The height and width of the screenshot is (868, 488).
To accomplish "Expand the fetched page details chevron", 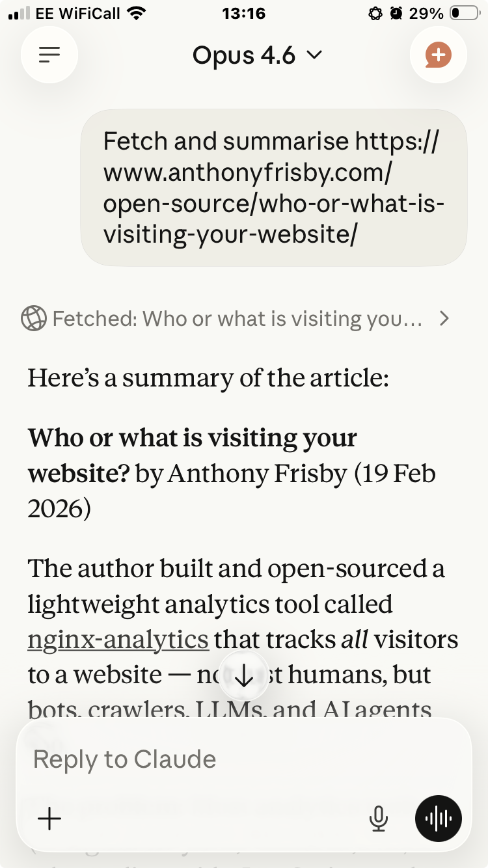I will click(444, 319).
